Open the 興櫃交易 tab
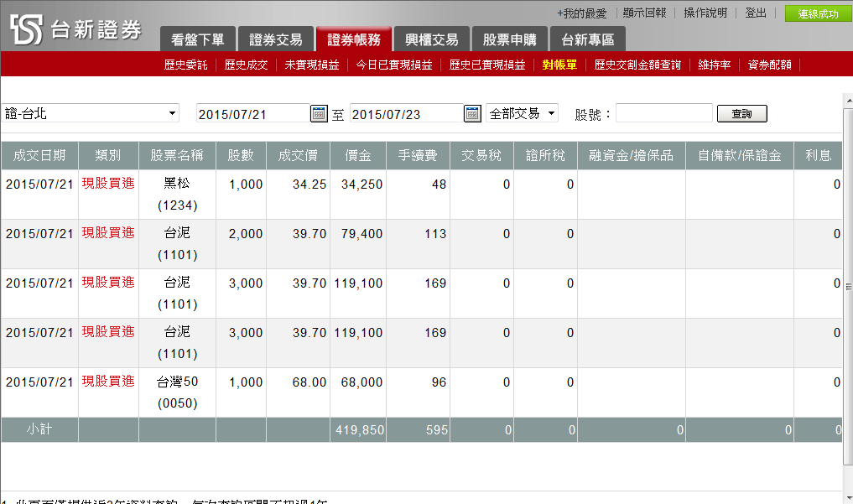 click(431, 39)
